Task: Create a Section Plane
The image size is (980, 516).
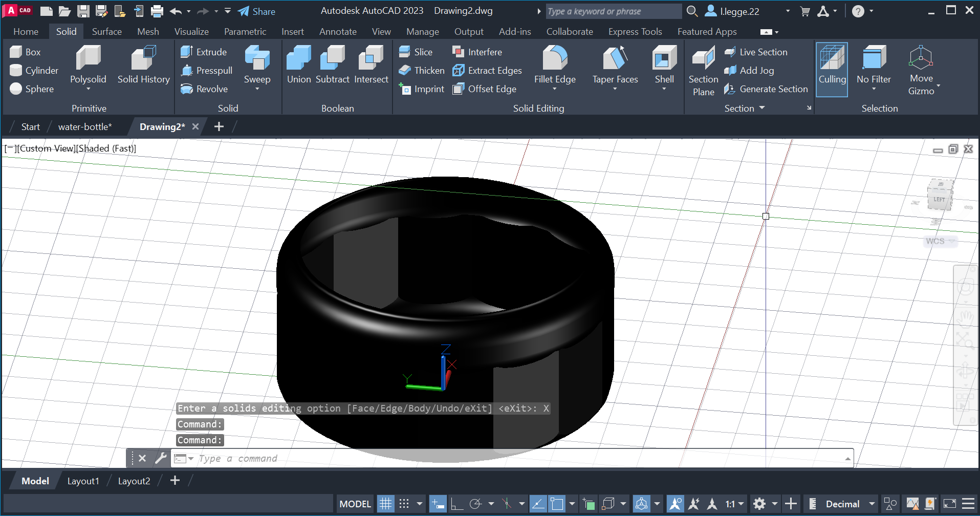Action: point(703,71)
